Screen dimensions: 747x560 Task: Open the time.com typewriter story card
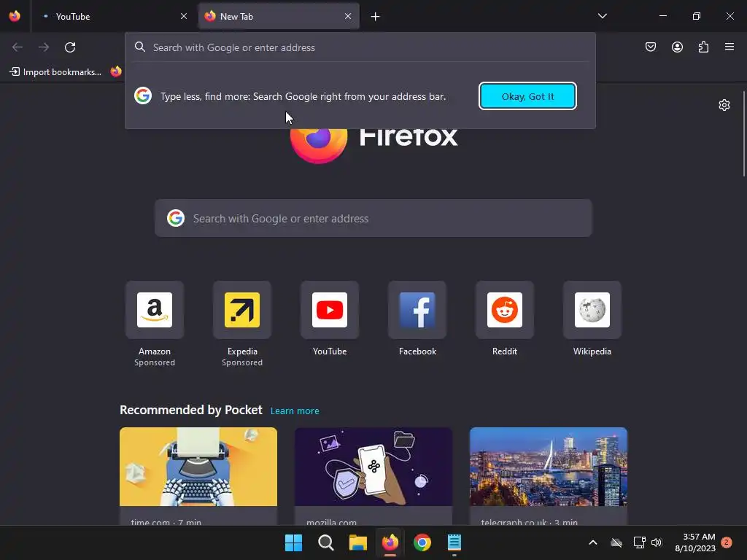click(198, 476)
